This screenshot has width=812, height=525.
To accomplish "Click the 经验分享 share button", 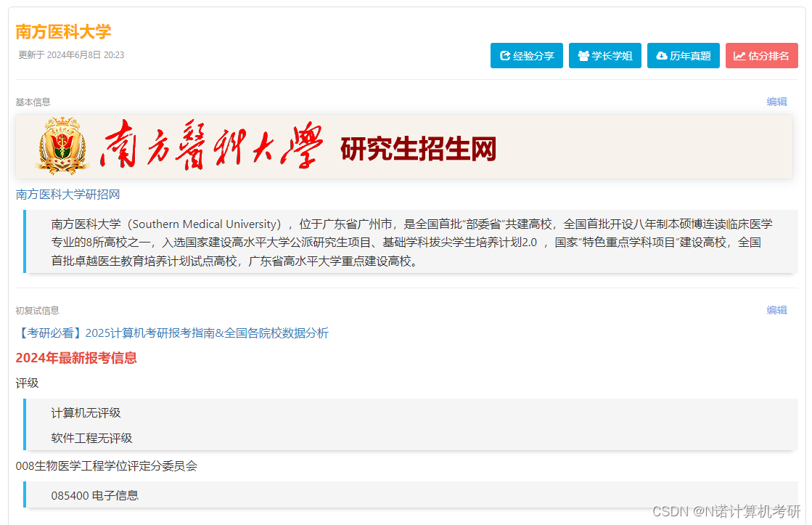I will tap(527, 55).
